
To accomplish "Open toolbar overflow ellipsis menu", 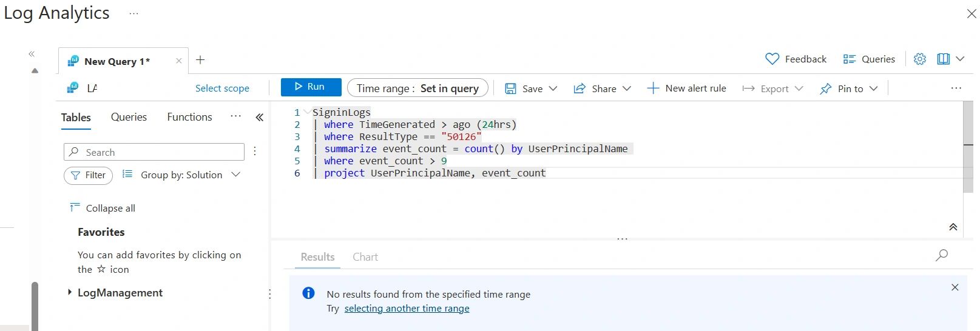I will (x=956, y=88).
